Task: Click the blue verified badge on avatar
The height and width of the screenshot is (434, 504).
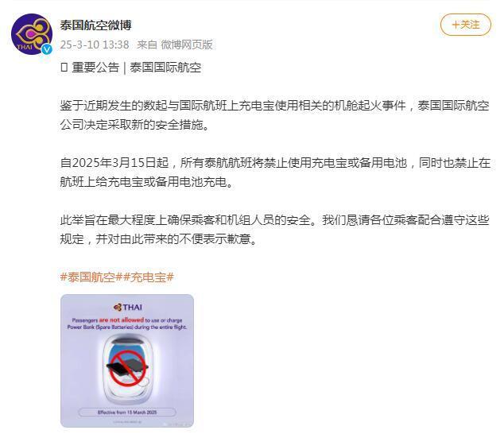Action: [x=47, y=48]
